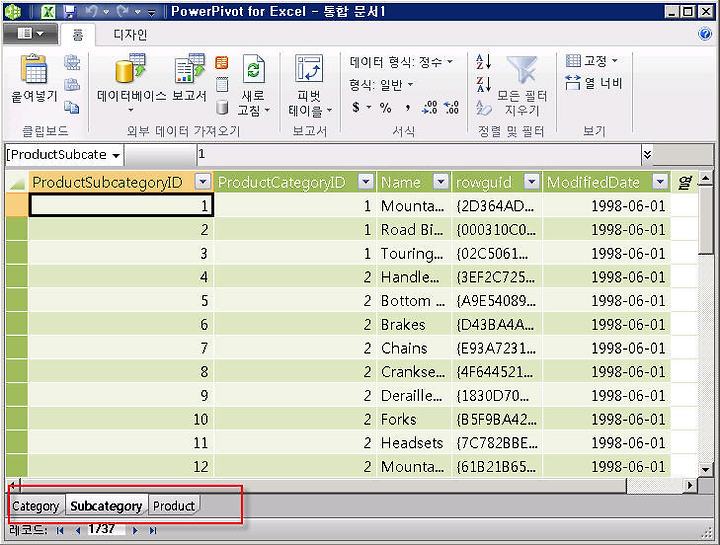The width and height of the screenshot is (720, 545).
Task: Click the Paste (붙여넣기) clipboard icon
Action: point(34,69)
